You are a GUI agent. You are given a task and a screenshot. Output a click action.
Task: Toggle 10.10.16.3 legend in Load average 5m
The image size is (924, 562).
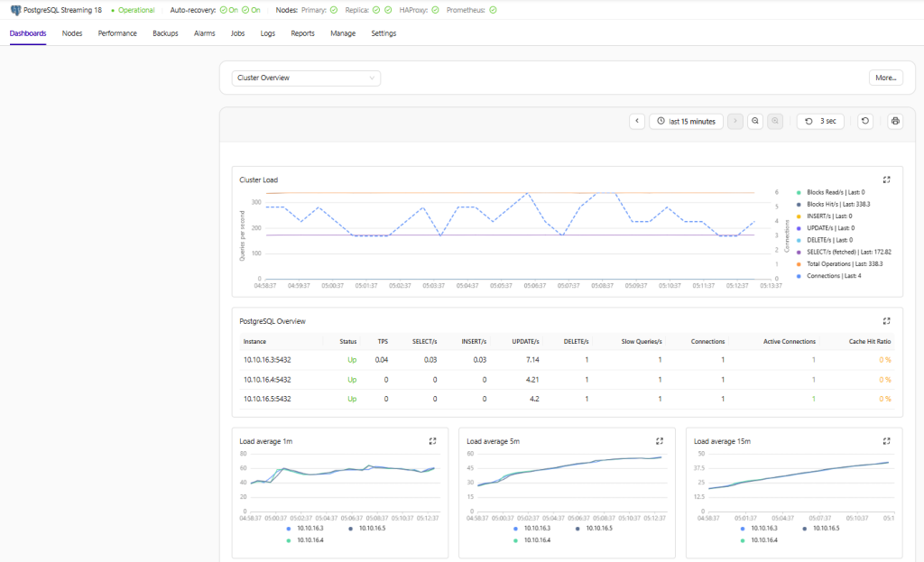point(531,529)
